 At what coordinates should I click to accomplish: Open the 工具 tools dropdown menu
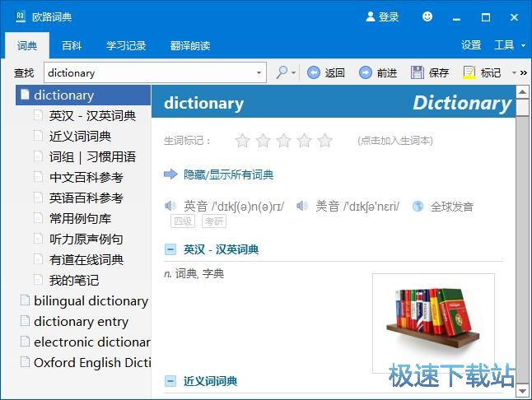pos(509,44)
